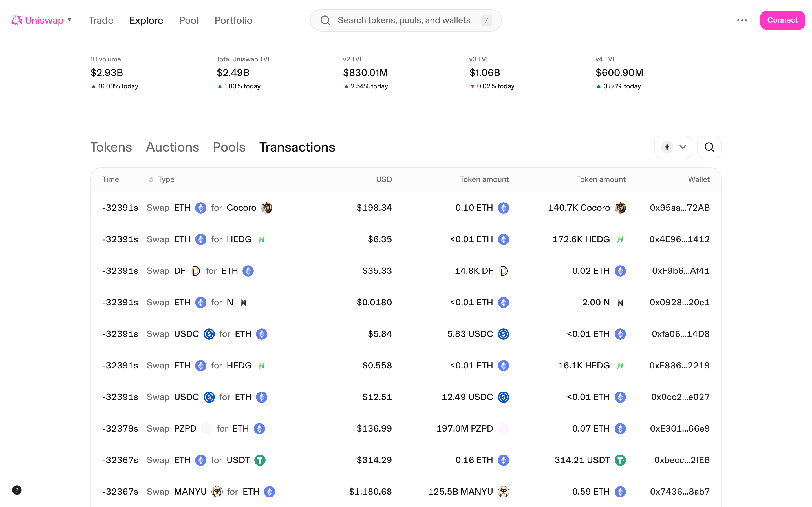The image size is (812, 507).
Task: Click the Connect button
Action: click(782, 20)
